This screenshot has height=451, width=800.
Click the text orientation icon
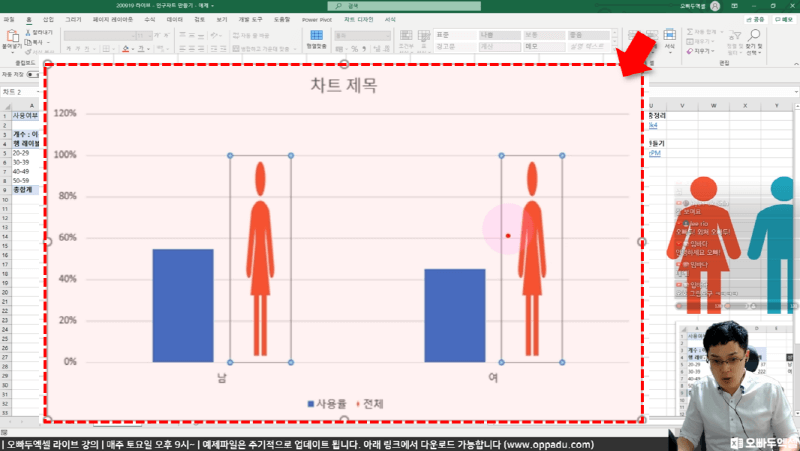point(214,36)
